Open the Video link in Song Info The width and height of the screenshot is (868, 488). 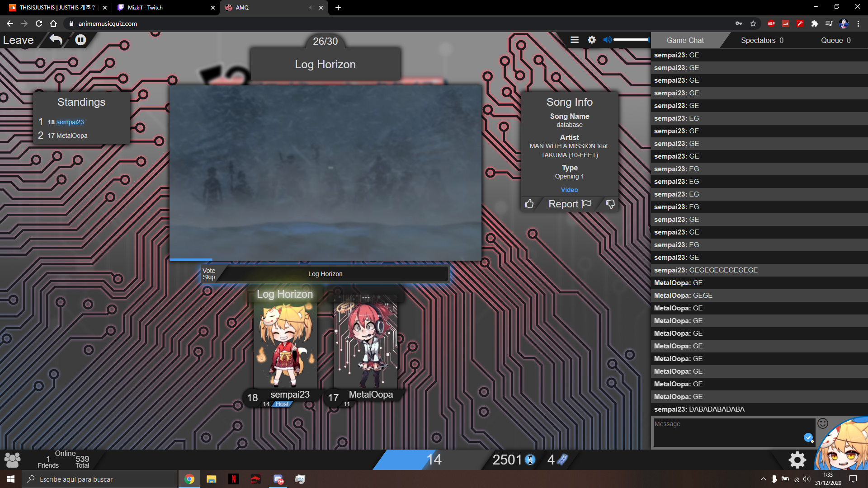point(569,190)
